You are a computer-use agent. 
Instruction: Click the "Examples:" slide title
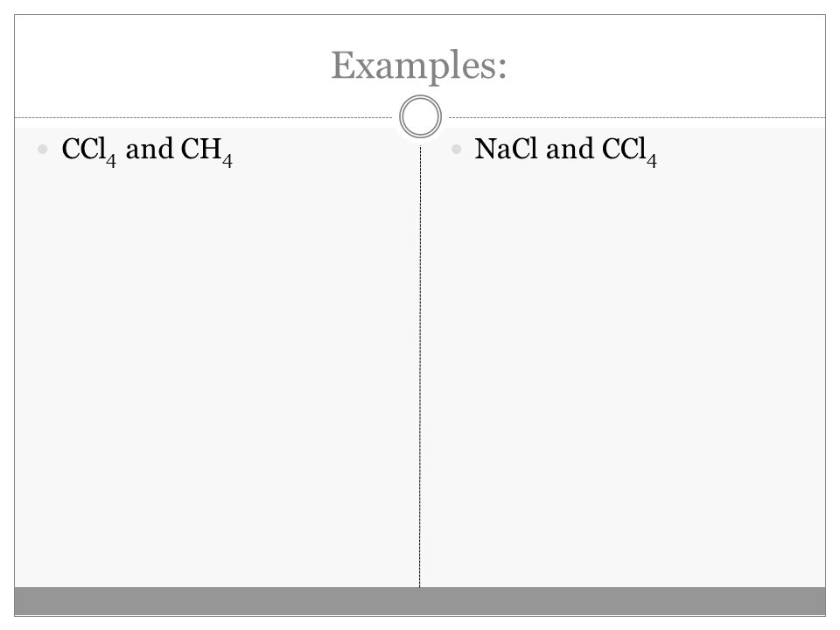point(419,66)
